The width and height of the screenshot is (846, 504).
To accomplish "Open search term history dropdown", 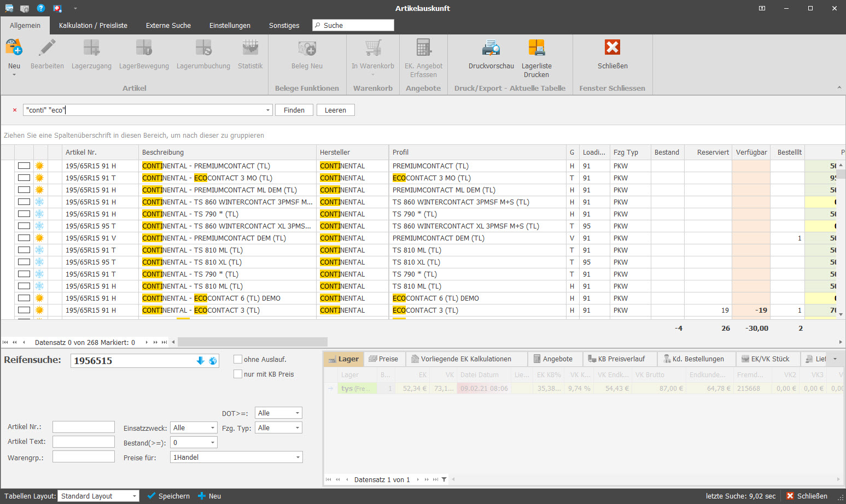I will coord(268,110).
